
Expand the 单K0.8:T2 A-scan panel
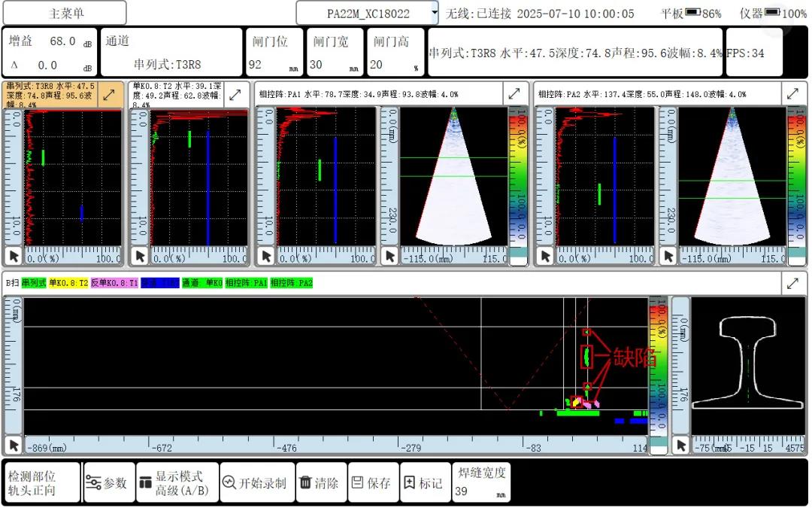235,95
